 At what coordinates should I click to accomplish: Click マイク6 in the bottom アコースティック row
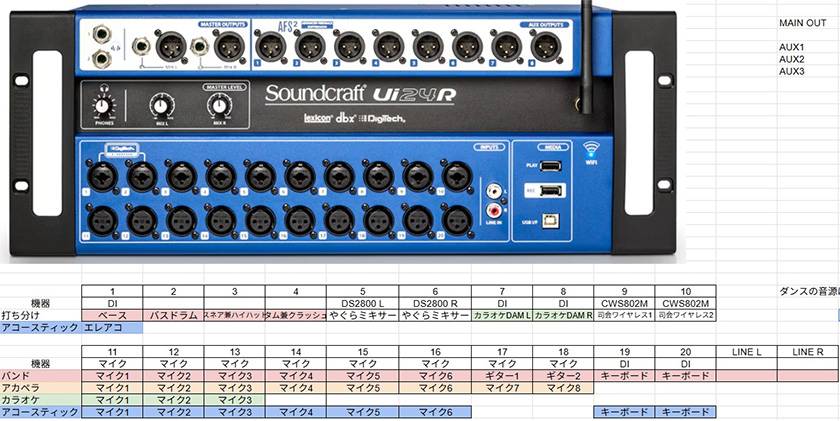436,412
